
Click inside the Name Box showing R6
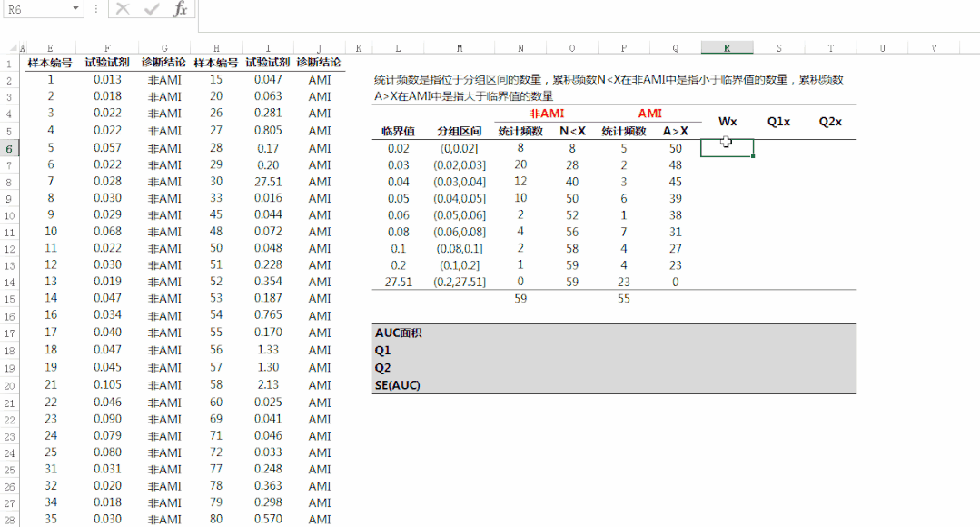click(35, 9)
